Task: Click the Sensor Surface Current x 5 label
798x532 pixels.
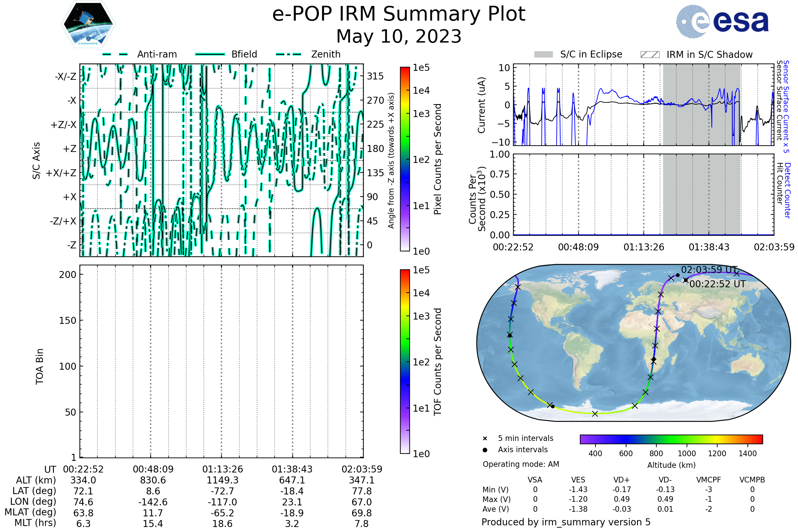Action: coord(786,106)
